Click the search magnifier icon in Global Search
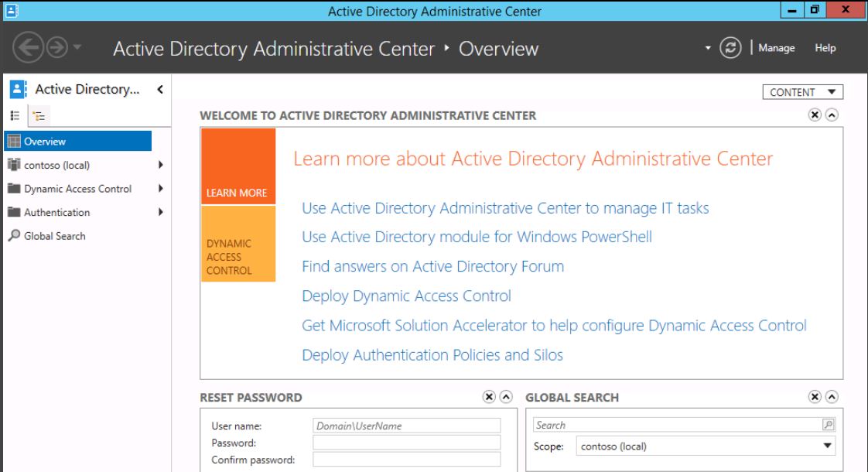Viewport: 868px width, 472px height. tap(829, 425)
